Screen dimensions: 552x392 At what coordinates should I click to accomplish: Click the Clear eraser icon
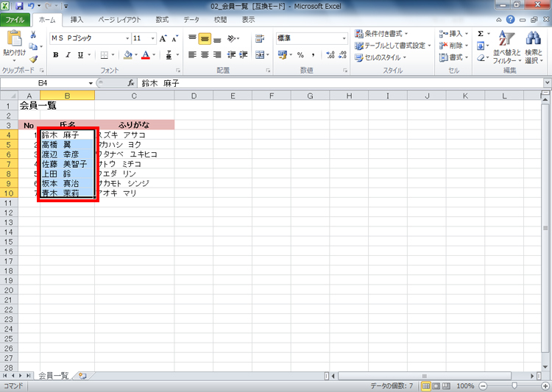481,57
